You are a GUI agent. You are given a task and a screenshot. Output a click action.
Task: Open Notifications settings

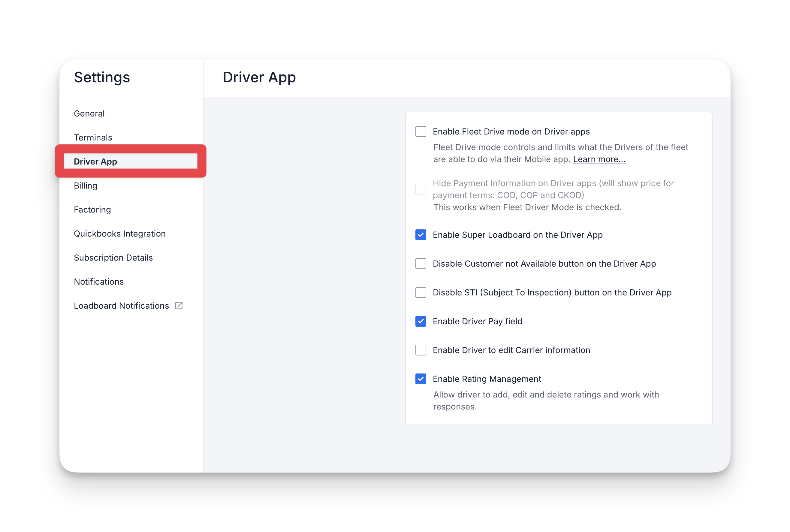tap(99, 282)
